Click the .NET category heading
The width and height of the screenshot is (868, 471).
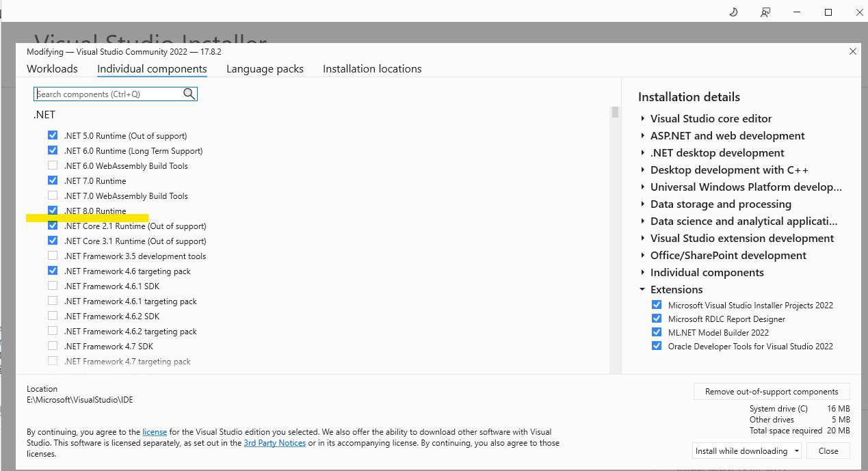click(x=44, y=115)
